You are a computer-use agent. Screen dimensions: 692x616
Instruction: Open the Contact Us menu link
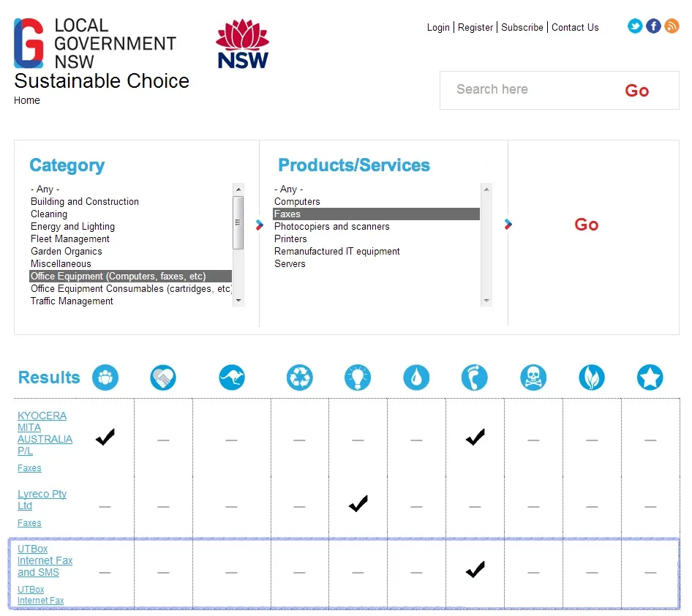point(575,27)
